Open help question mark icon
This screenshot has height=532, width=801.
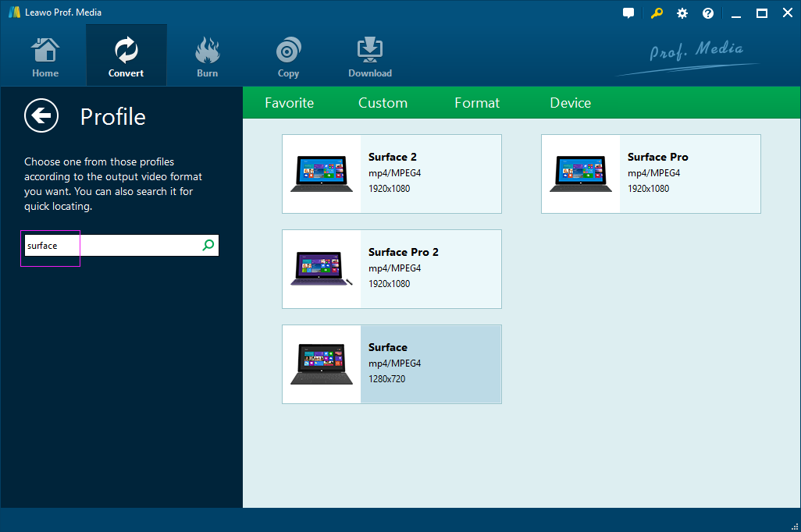(708, 13)
